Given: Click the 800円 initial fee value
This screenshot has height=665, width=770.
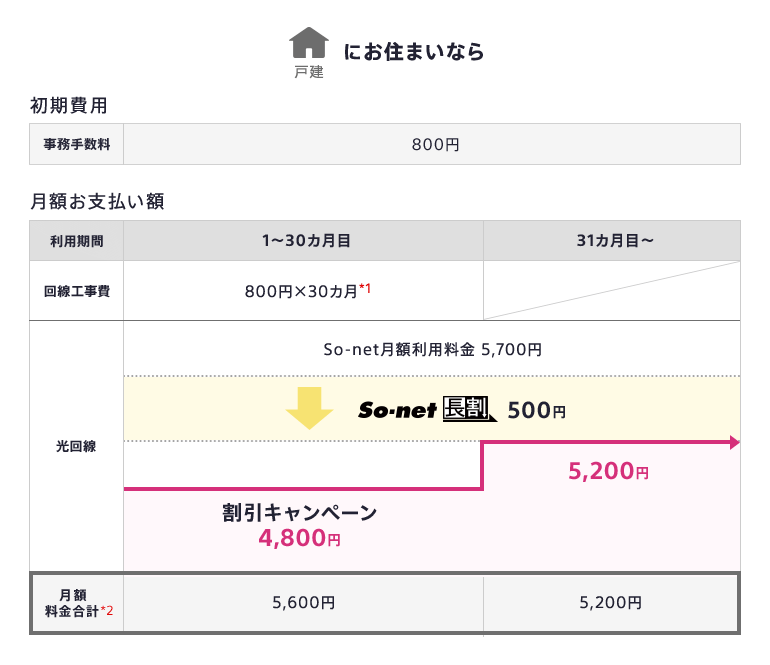Looking at the screenshot, I should [x=435, y=144].
